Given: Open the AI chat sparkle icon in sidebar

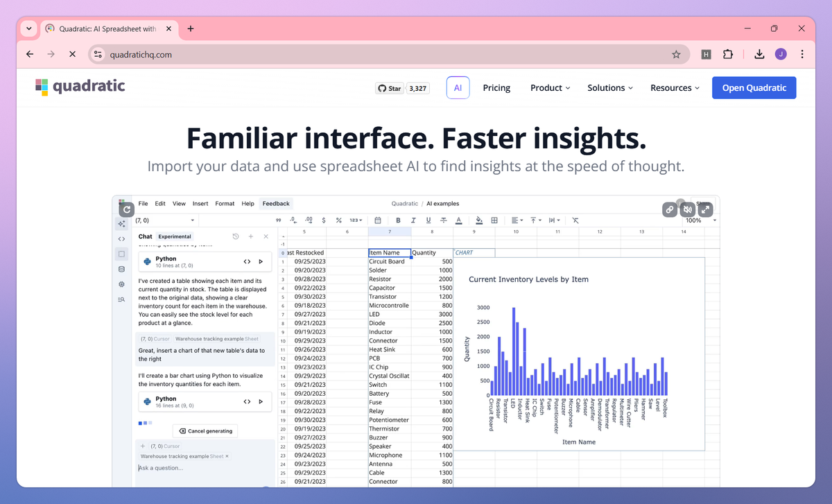Looking at the screenshot, I should [x=121, y=224].
